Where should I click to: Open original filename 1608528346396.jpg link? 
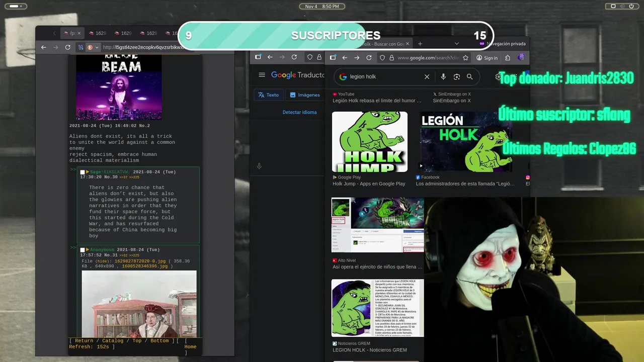click(145, 266)
